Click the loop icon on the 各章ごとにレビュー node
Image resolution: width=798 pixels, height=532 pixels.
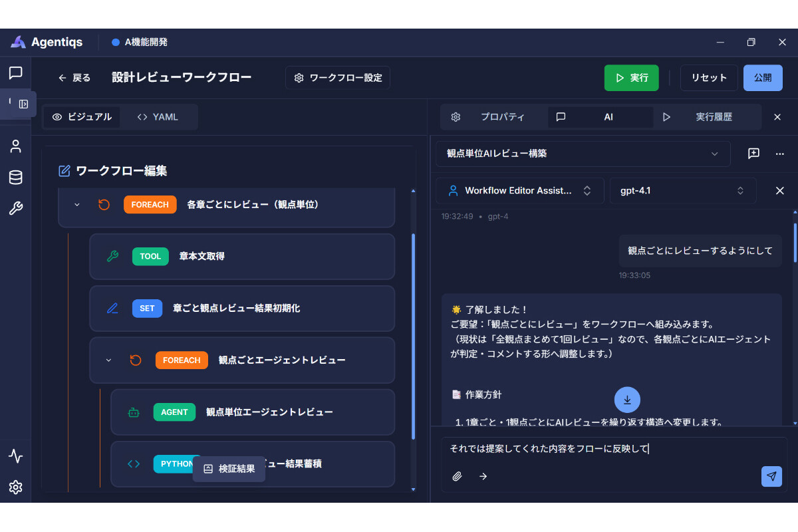[x=104, y=205]
